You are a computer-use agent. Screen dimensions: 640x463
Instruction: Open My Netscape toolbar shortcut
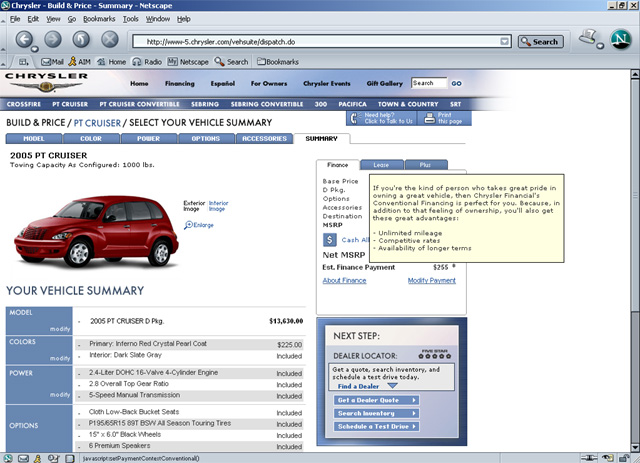(x=188, y=62)
